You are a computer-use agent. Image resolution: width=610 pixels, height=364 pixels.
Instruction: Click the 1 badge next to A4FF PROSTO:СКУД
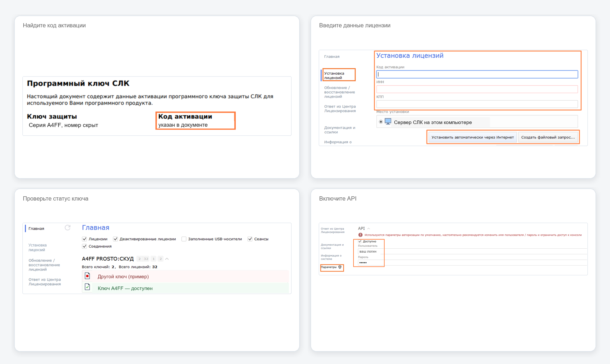[x=154, y=259]
